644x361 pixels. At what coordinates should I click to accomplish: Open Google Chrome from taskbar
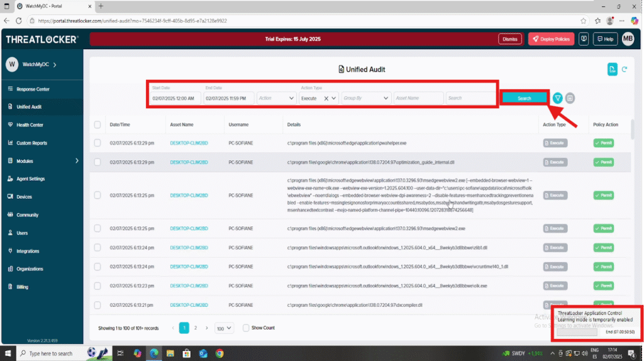pyautogui.click(x=219, y=353)
